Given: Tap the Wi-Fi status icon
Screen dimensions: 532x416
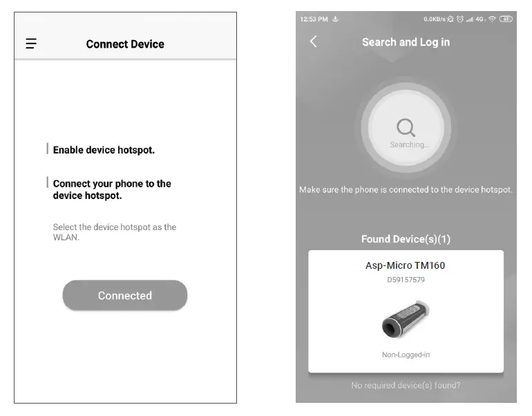Looking at the screenshot, I should [493, 19].
